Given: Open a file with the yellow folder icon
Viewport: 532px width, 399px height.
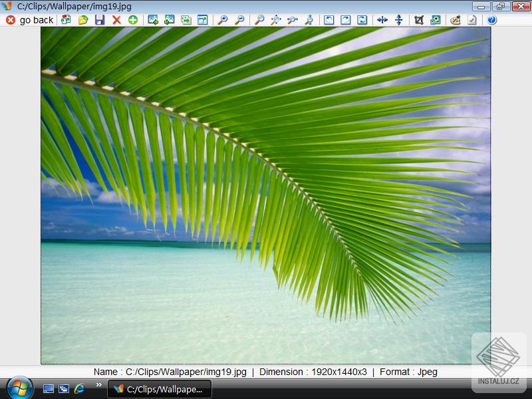Looking at the screenshot, I should (83, 20).
